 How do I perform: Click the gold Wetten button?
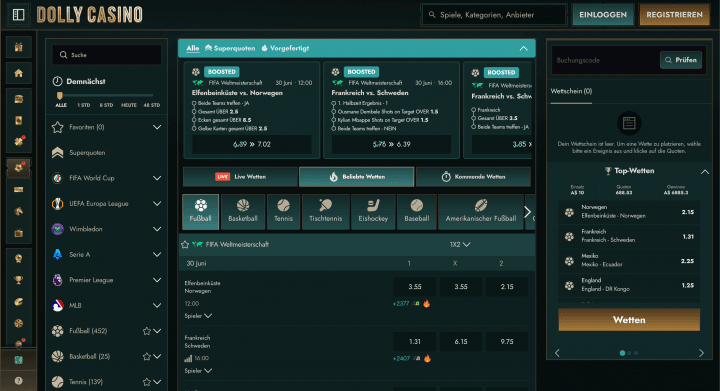(x=629, y=320)
